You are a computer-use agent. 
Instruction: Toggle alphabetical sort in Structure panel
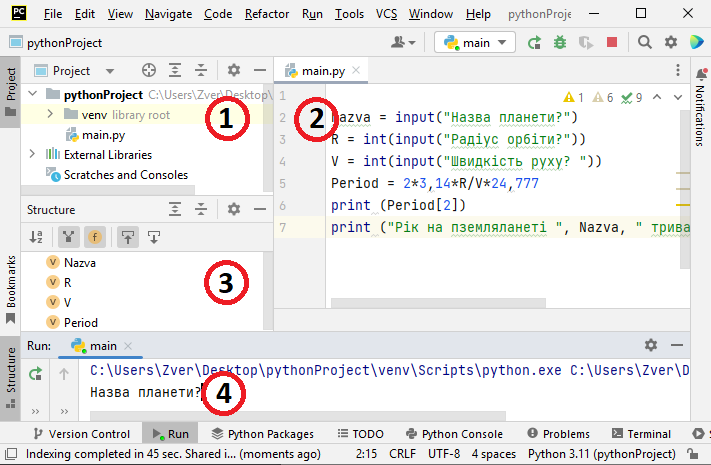coord(36,237)
